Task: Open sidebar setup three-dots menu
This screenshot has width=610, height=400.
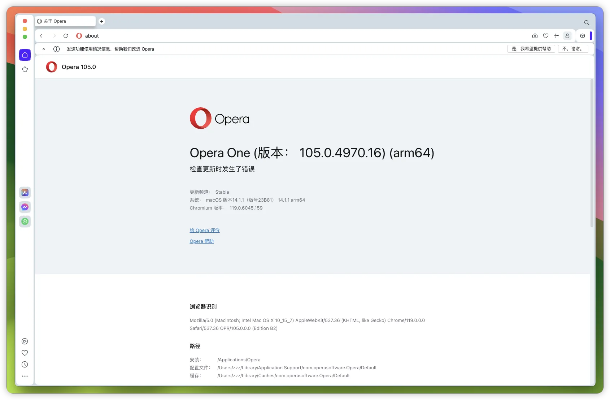Action: (x=25, y=376)
